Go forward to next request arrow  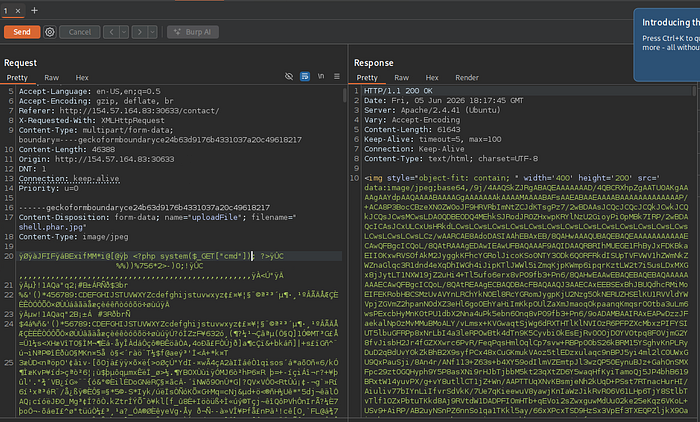[x=140, y=32]
